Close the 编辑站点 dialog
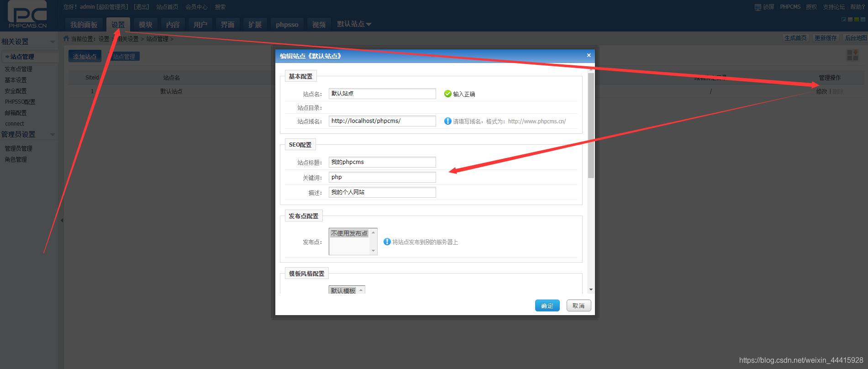Image resolution: width=868 pixels, height=369 pixels. point(589,55)
